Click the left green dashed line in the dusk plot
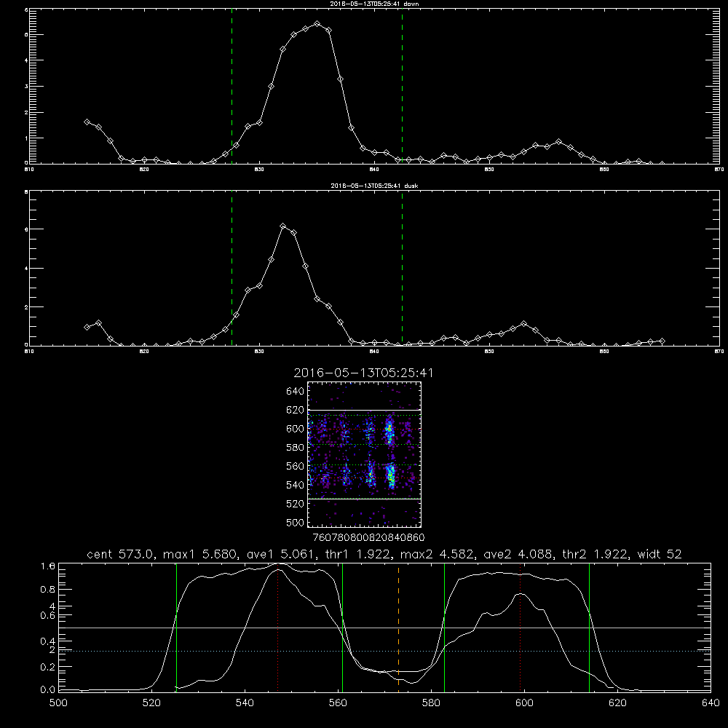Screen dimensions: 728x728 232,268
